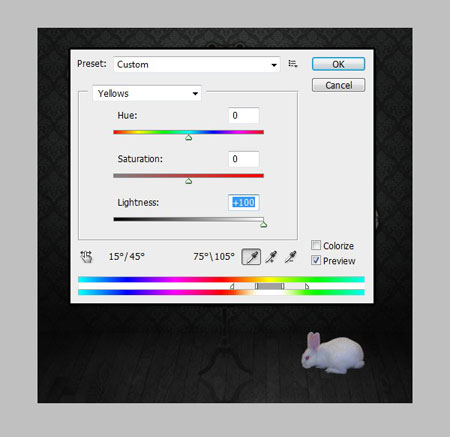The width and height of the screenshot is (450, 437).
Task: Open the Preset Custom dropdown
Action: tap(197, 64)
